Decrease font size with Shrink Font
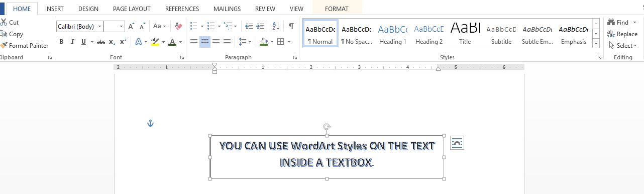This screenshot has width=644, height=194. click(142, 26)
